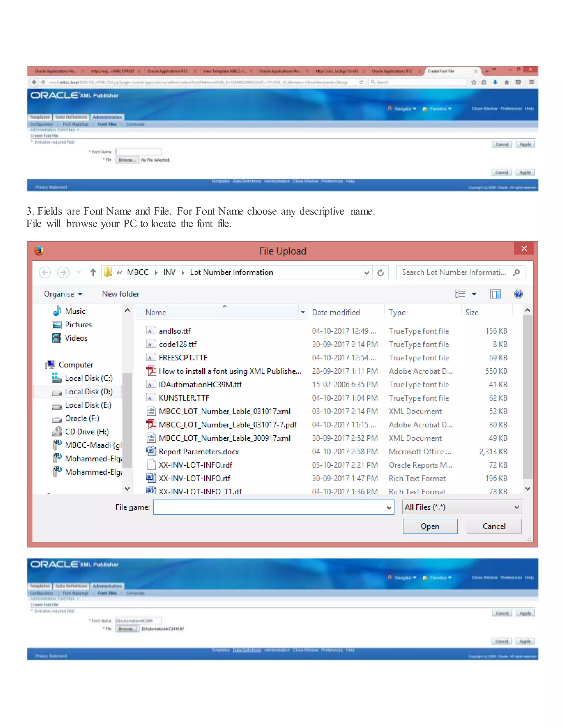Select MBCC_LOT_Number_Lable_031017.xml
The width and height of the screenshot is (563, 728).
(x=225, y=411)
